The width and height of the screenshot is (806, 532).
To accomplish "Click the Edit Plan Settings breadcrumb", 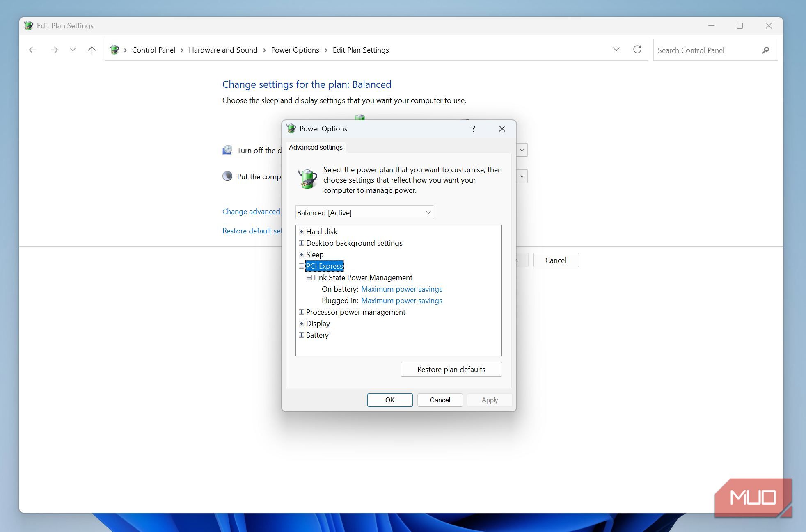I will tap(361, 50).
